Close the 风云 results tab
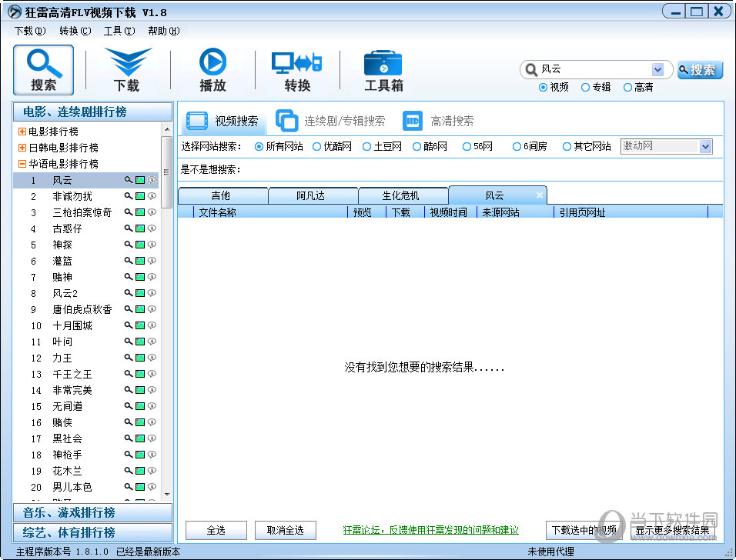736x560 pixels. point(540,195)
